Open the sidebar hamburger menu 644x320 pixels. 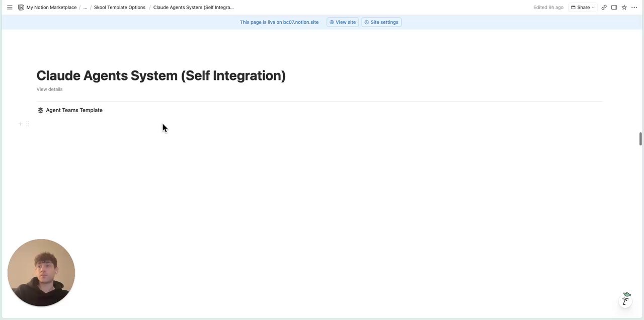10,8
